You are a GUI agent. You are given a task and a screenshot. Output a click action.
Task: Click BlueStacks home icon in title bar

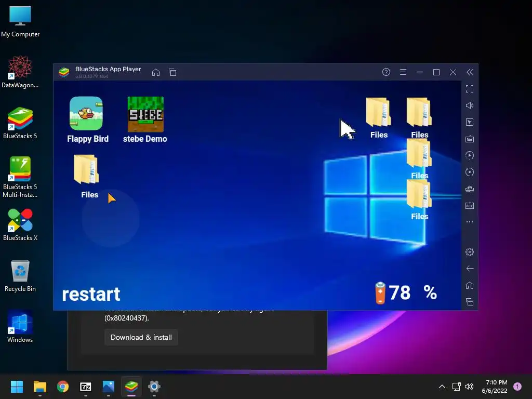click(x=156, y=72)
